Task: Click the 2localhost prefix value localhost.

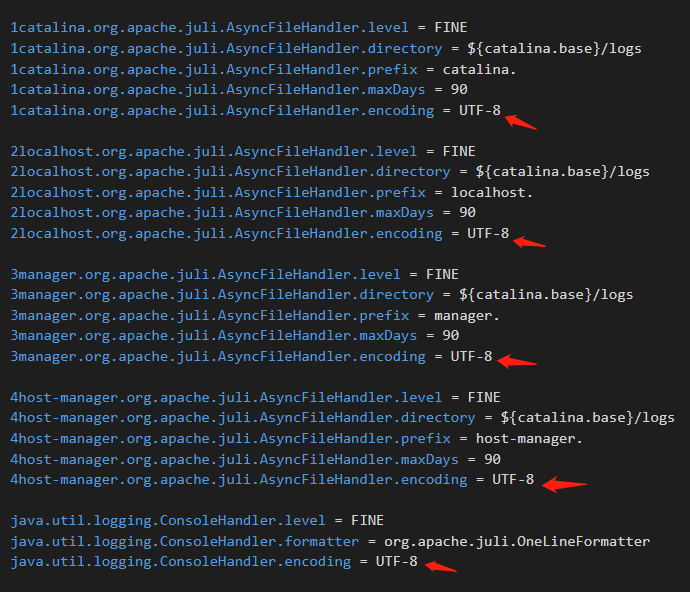Action: [492, 193]
